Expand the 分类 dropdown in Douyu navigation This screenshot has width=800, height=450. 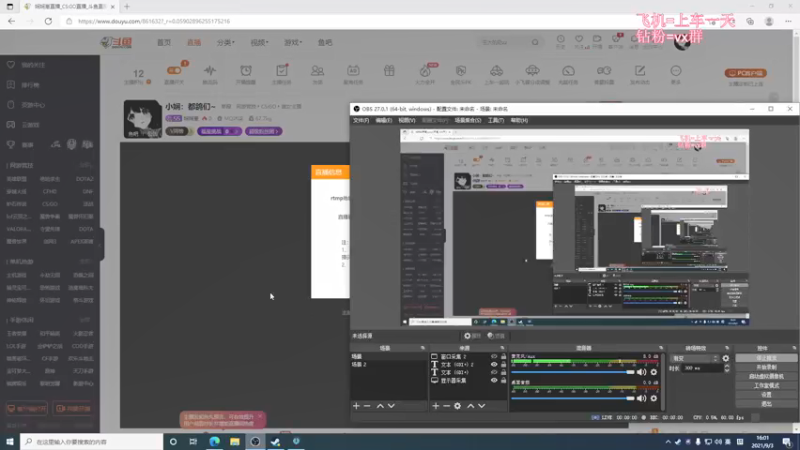point(226,42)
